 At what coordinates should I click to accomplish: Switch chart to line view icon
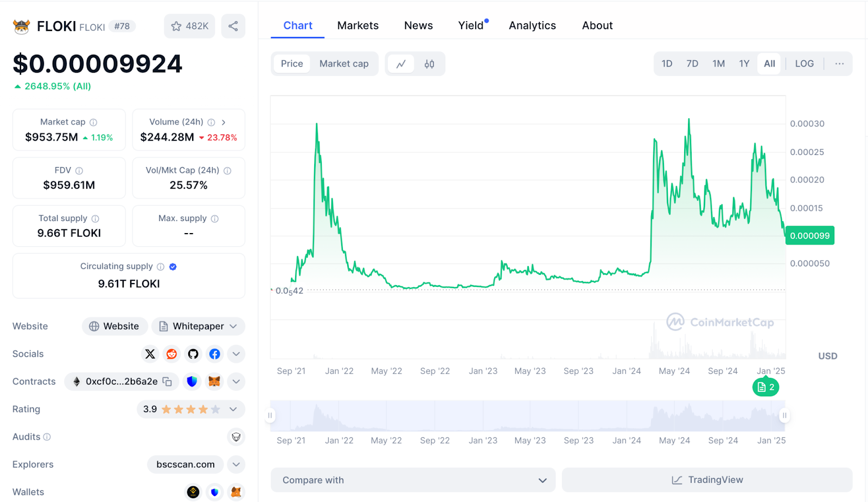401,64
